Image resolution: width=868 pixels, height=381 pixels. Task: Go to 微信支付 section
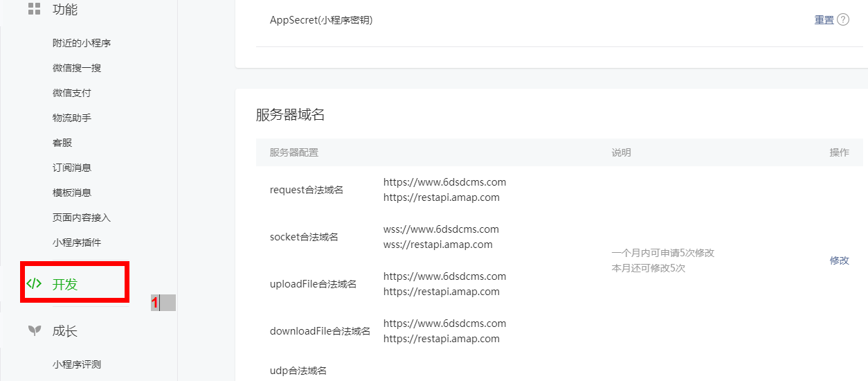click(71, 93)
